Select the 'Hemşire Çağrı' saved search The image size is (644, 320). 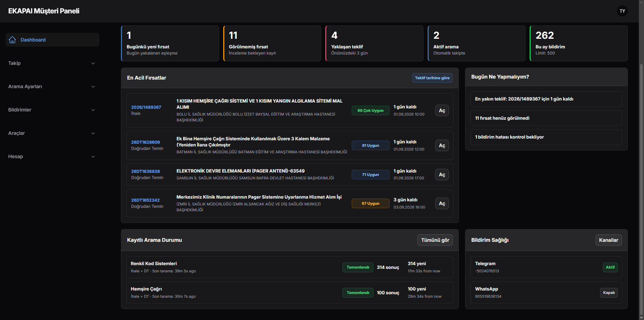pyautogui.click(x=290, y=293)
